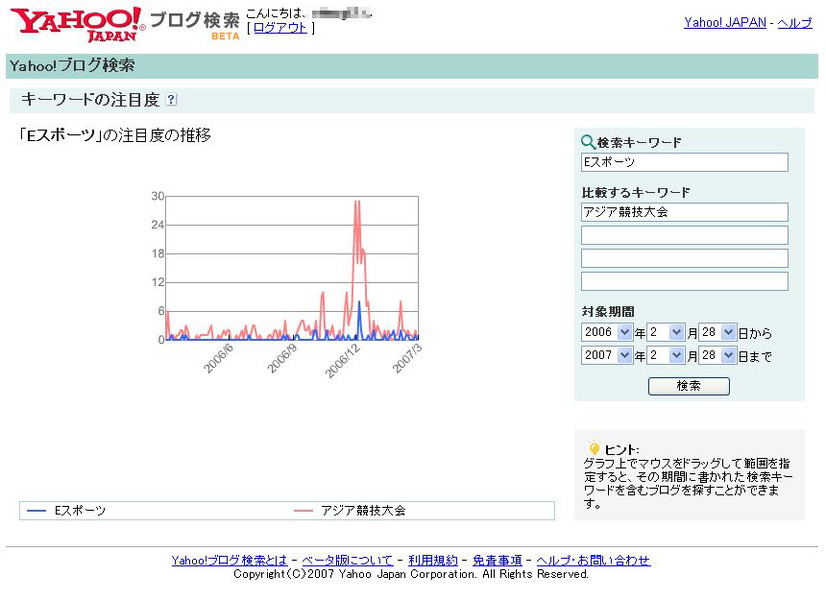Open the ヘルプ link at top right
This screenshot has width=826, height=600.
pyautogui.click(x=795, y=23)
